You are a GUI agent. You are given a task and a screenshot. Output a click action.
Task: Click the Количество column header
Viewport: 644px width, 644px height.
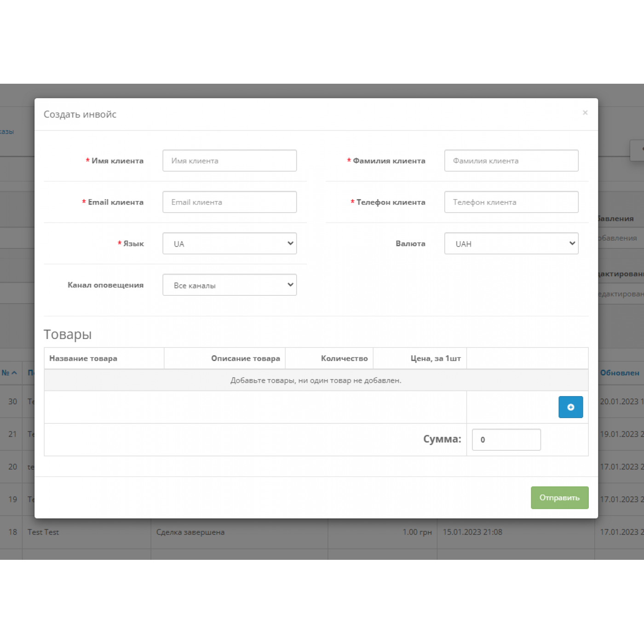pos(344,358)
